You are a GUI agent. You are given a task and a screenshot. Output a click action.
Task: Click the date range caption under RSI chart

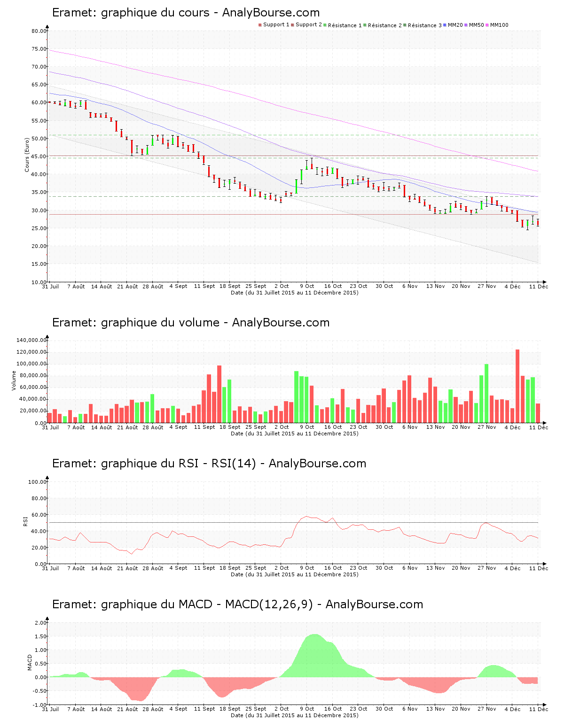(x=295, y=574)
